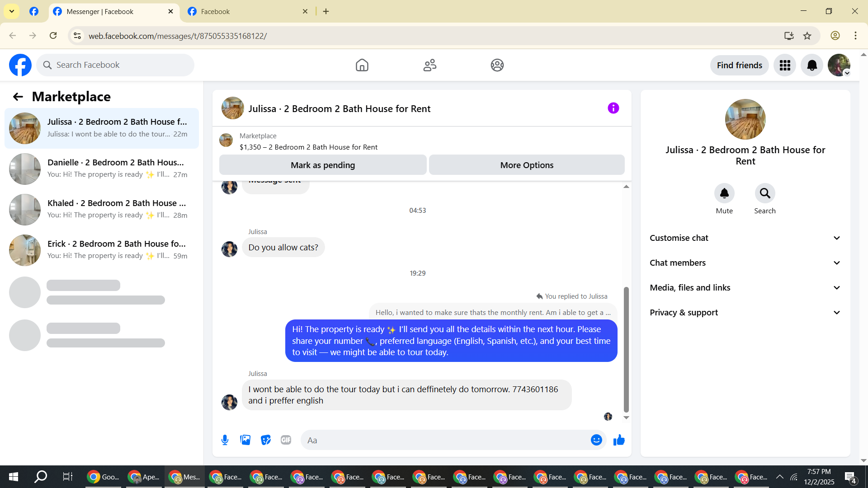Open the sticker picker icon
This screenshot has width=868, height=488.
coord(266,440)
